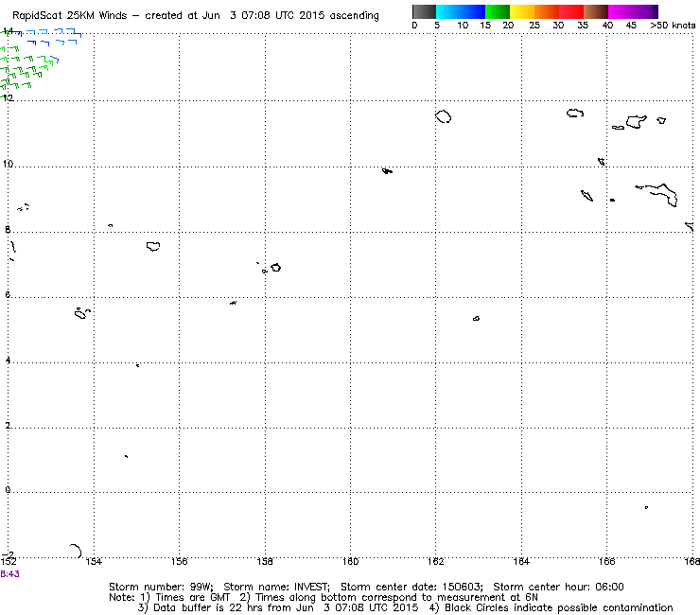Click the island outline near 155.5E 7.5N

coord(153,246)
